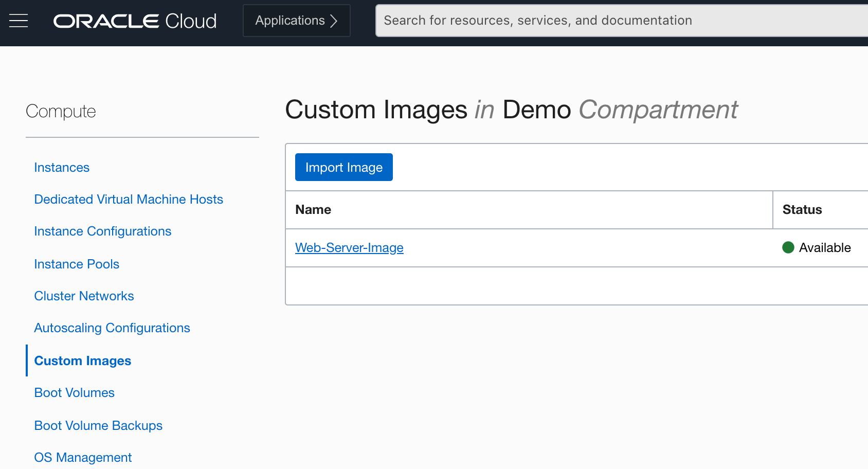Click the green Available status indicator

point(788,248)
